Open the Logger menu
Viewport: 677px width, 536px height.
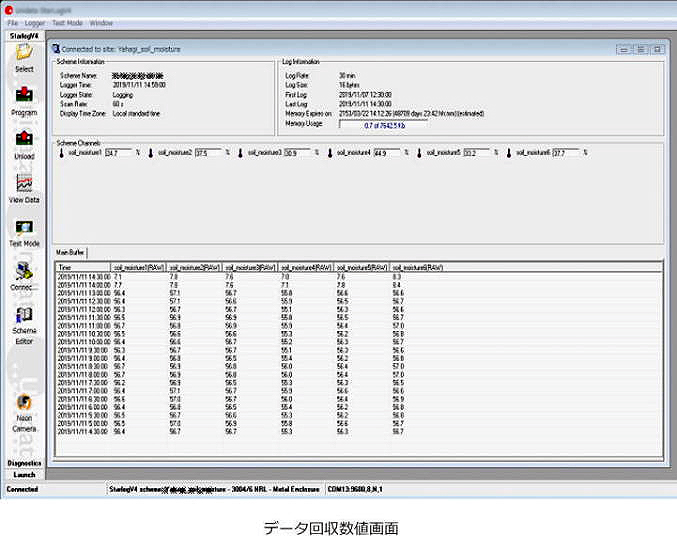coord(35,21)
